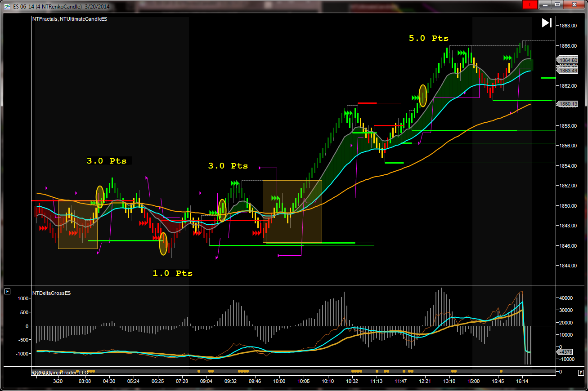Select the yellow ellipse marker below 5.0 Pts
Viewport: 588px width, 391px height.
(423, 95)
